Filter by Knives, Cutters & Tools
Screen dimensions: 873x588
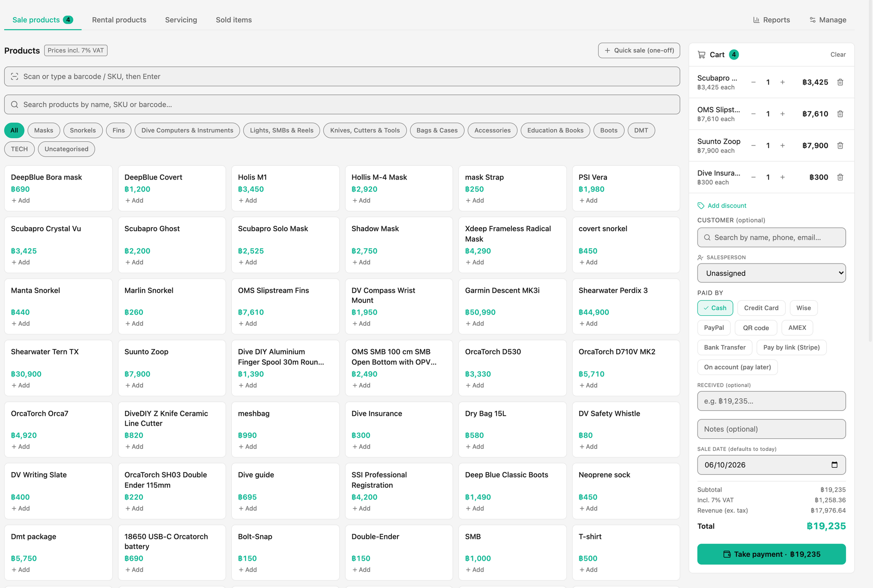pos(365,130)
